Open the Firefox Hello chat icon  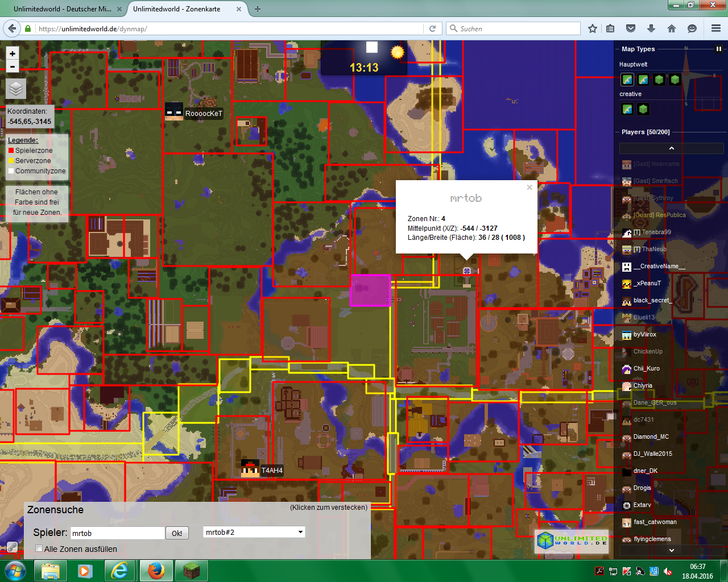692,28
